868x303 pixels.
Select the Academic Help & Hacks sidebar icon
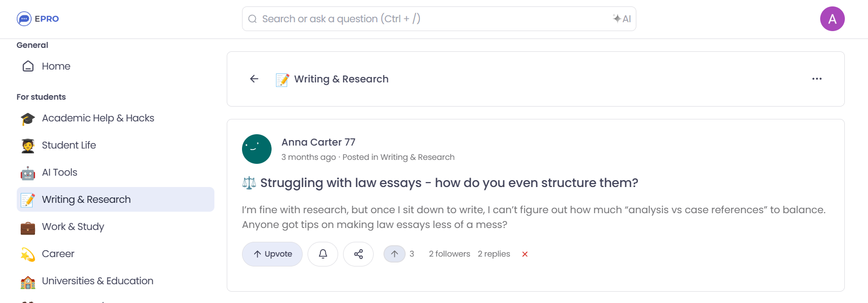[28, 118]
